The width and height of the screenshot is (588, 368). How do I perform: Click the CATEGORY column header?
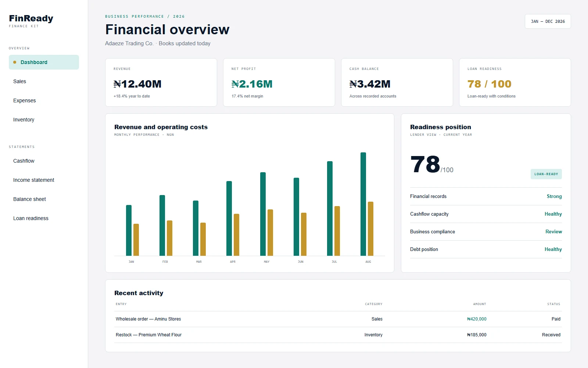coord(373,304)
